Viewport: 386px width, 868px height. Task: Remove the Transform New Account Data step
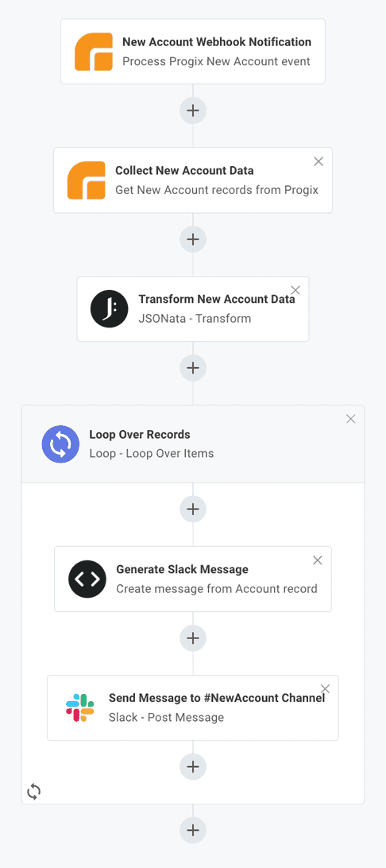point(295,290)
